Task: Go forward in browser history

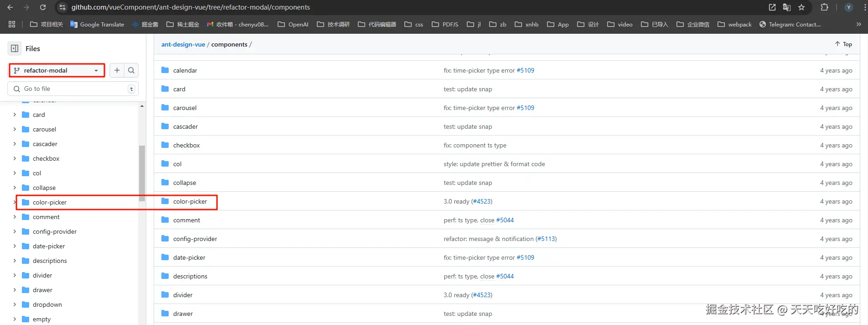Action: (x=26, y=7)
